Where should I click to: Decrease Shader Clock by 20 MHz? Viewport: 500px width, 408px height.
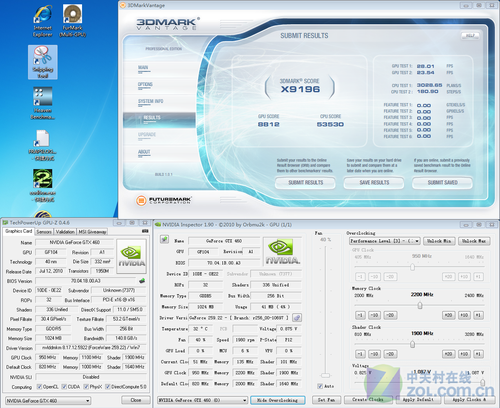(x=390, y=354)
